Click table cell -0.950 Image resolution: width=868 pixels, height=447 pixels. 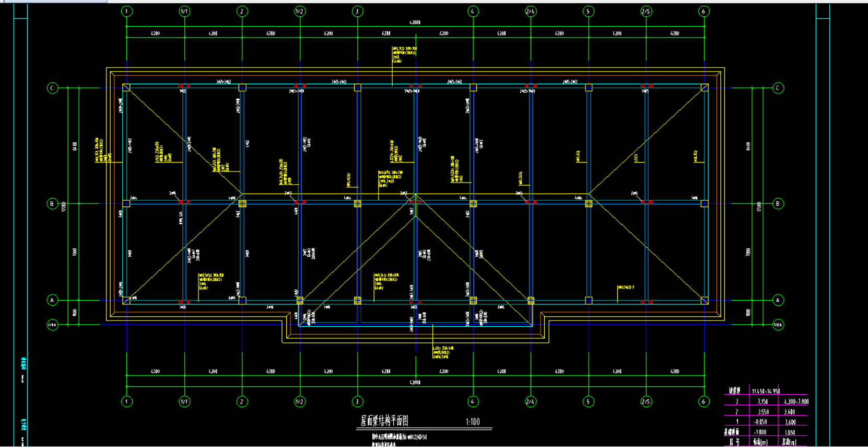click(761, 422)
